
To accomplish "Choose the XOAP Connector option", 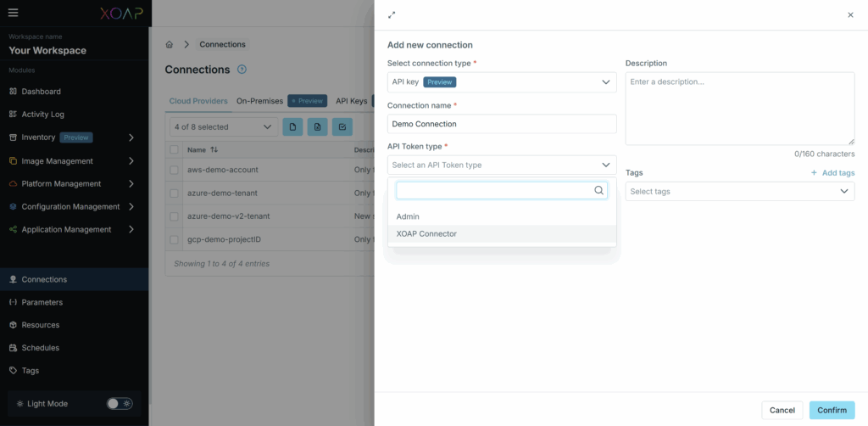I will (x=502, y=233).
